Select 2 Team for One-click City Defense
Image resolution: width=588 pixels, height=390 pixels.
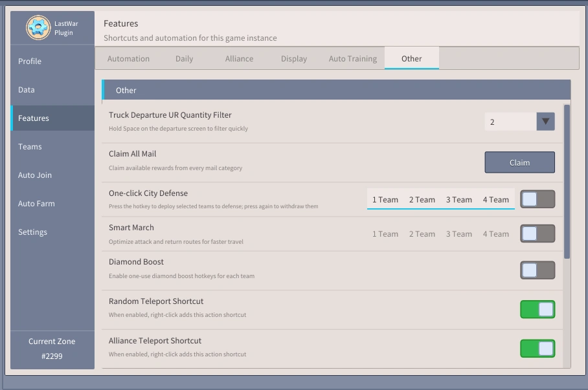click(422, 200)
